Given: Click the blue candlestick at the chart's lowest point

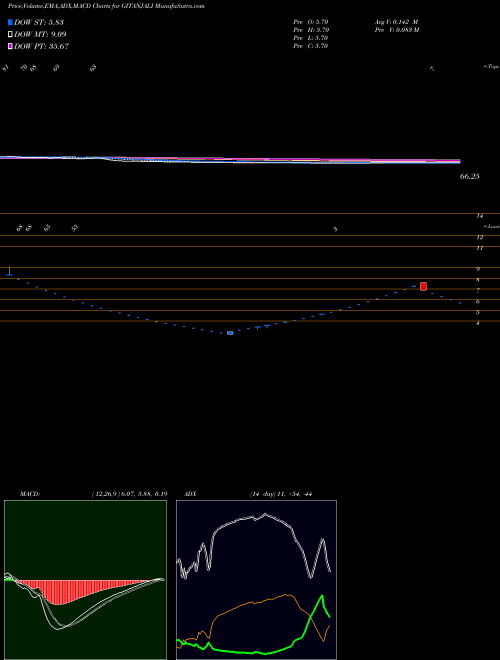Looking at the screenshot, I should pos(230,333).
